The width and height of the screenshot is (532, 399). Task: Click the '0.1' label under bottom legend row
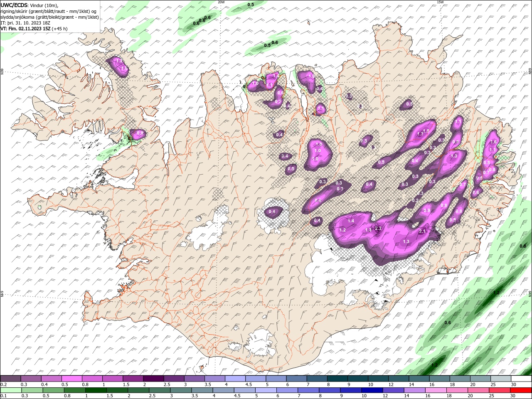pos(4,396)
